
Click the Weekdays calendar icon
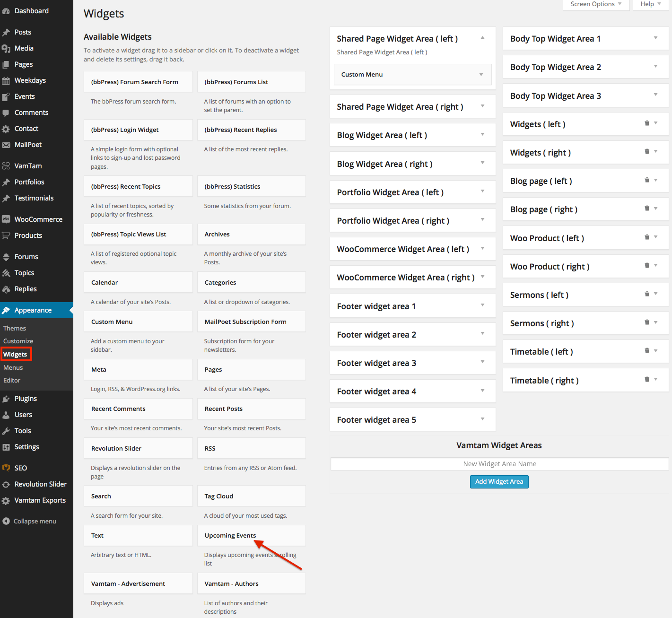coord(6,80)
